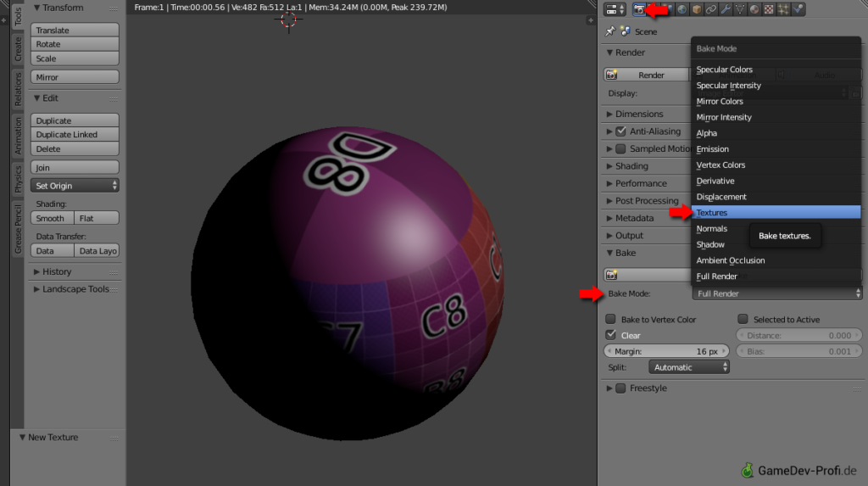Open the Properties editor type selector
Image resolution: width=868 pixels, height=486 pixels.
point(615,9)
